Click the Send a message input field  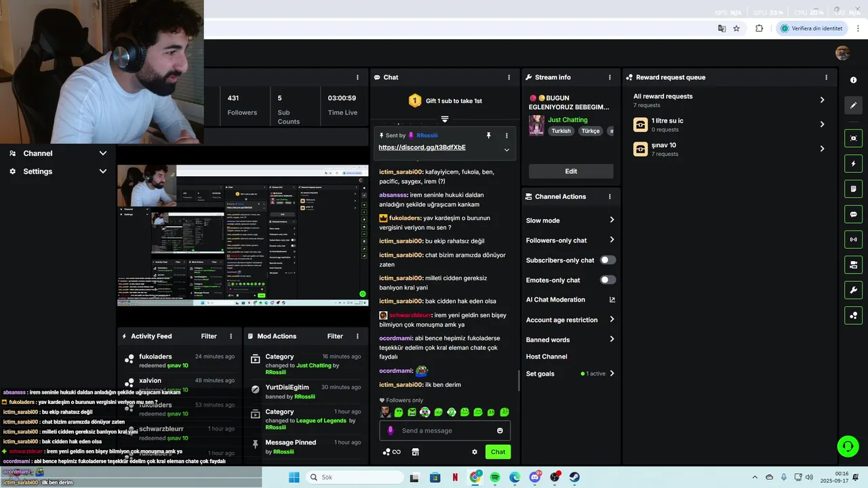(444, 430)
